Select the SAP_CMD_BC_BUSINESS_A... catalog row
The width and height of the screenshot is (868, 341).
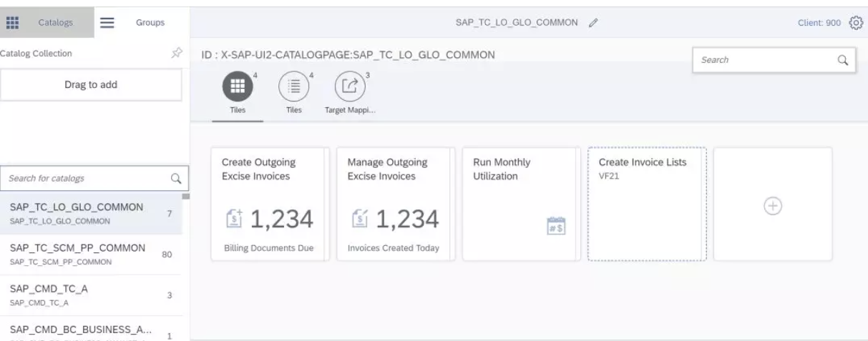click(x=91, y=329)
